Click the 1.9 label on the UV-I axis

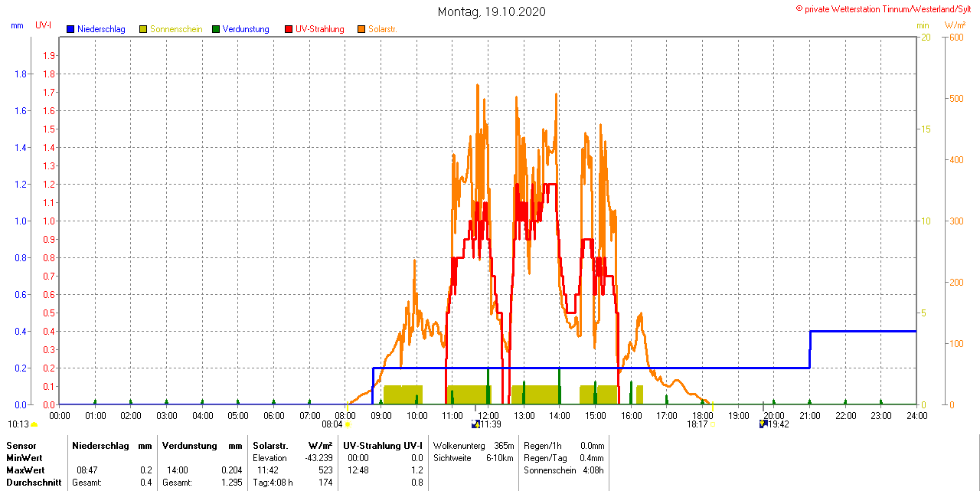point(49,55)
